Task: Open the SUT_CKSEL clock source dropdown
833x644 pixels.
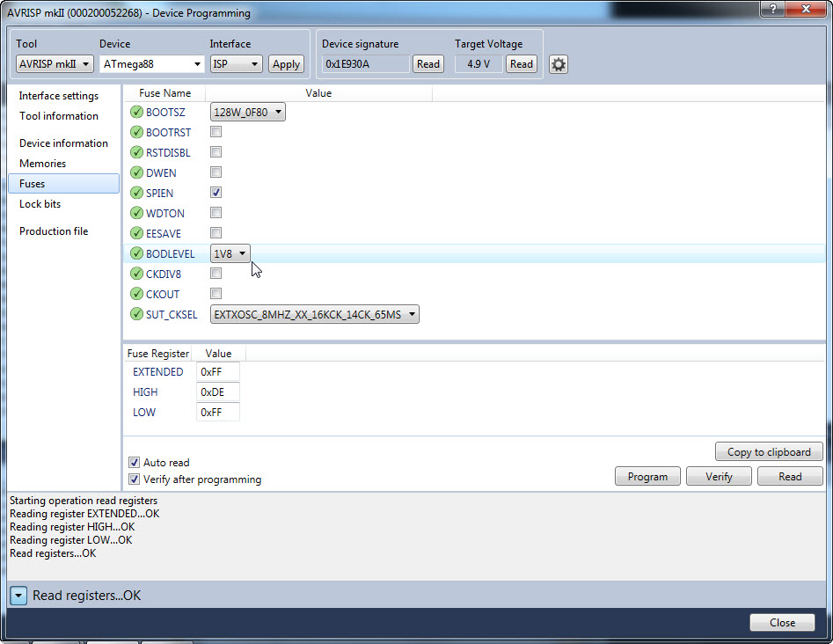Action: [x=315, y=314]
